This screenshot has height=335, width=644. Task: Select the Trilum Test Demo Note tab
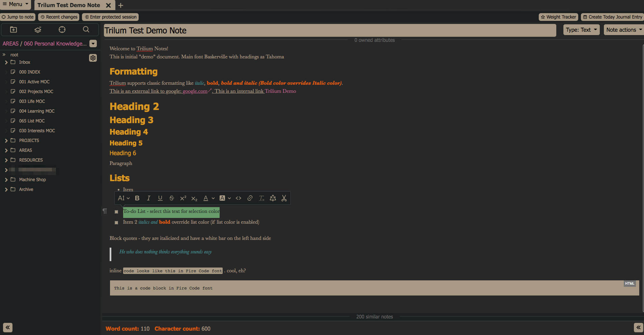click(x=69, y=5)
